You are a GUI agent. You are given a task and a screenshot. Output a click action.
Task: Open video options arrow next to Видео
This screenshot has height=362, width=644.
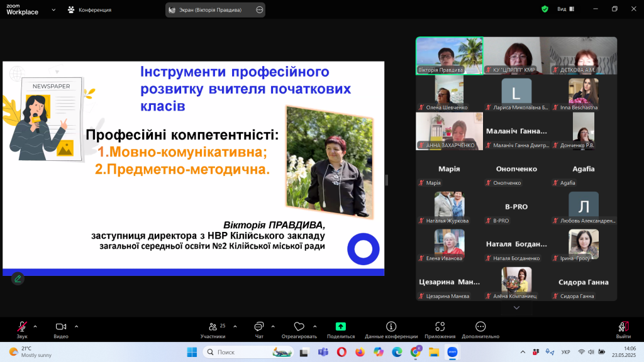click(76, 326)
